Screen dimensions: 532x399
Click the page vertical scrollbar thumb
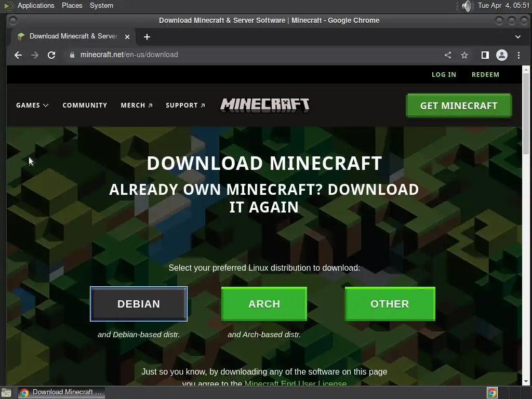click(526, 114)
